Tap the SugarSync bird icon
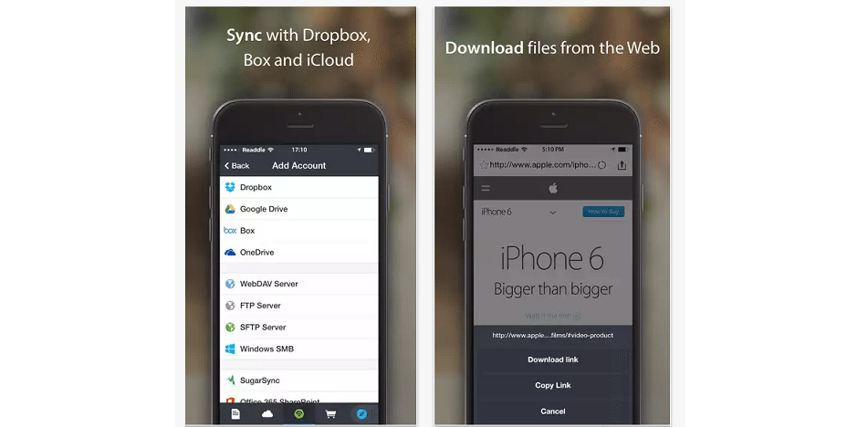The width and height of the screenshot is (868, 427). 230,380
